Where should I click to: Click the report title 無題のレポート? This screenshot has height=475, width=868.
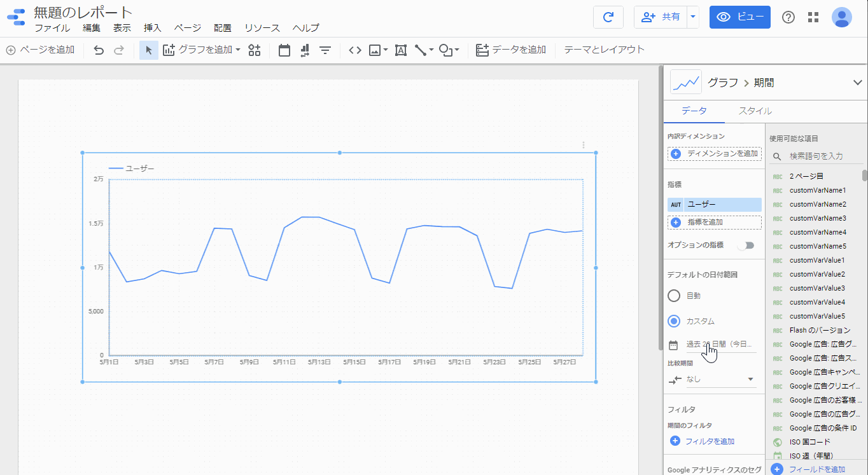[x=83, y=12]
